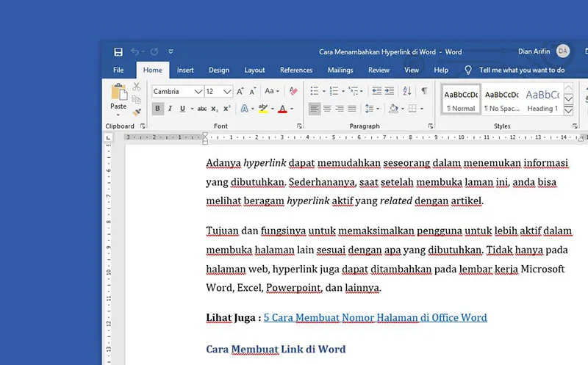
Task: Click the Cut scissors icon
Action: (x=137, y=87)
